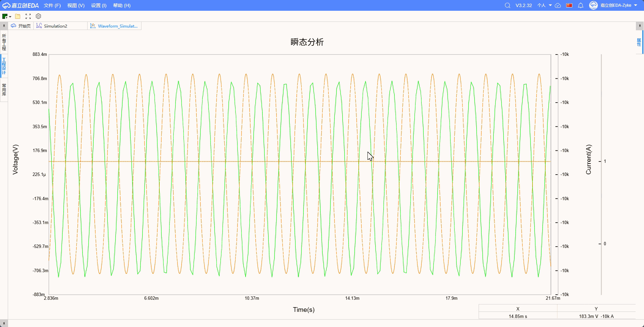Screen dimensions: 644x327
Task: Switch to the Simulation2 tab
Action: point(56,26)
